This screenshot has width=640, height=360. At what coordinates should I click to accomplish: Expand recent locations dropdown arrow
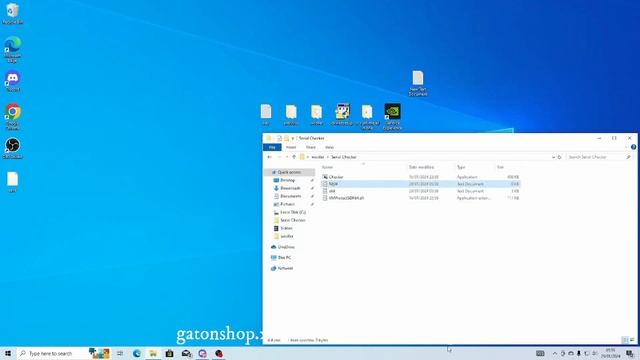coord(287,157)
